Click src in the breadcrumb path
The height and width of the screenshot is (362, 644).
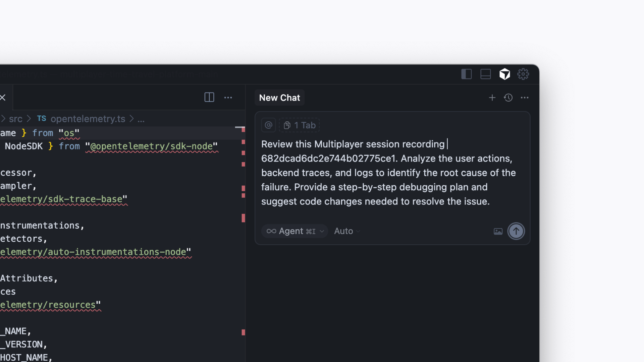(15, 119)
